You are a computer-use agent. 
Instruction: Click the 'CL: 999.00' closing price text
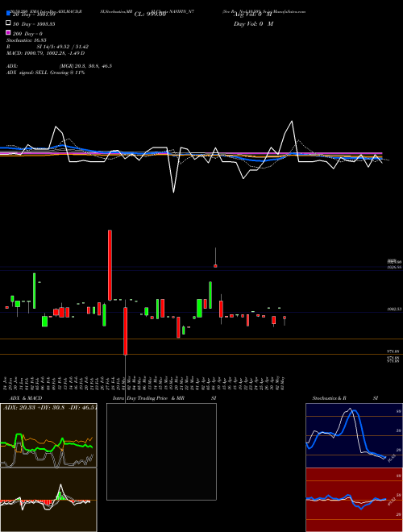click(150, 15)
